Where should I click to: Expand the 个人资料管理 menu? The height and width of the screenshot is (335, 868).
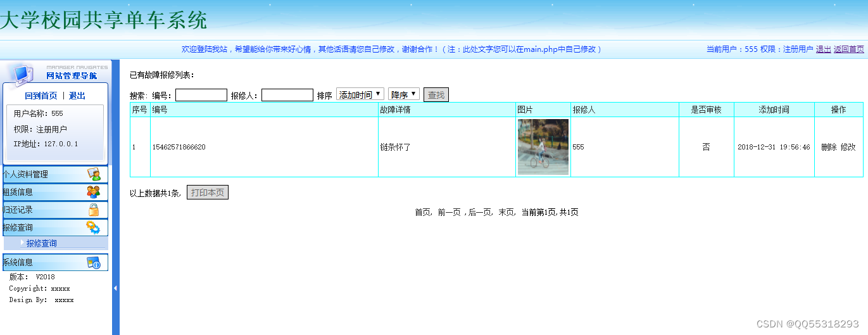click(56, 174)
